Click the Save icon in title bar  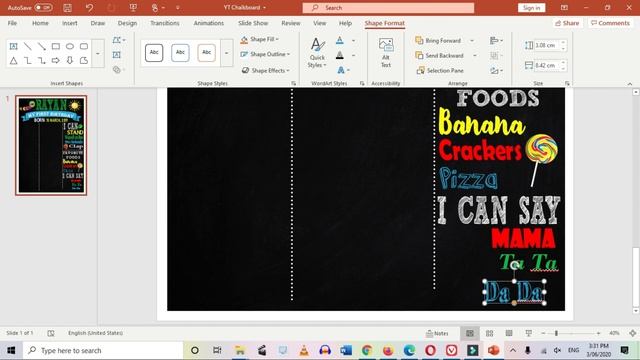coord(67,7)
